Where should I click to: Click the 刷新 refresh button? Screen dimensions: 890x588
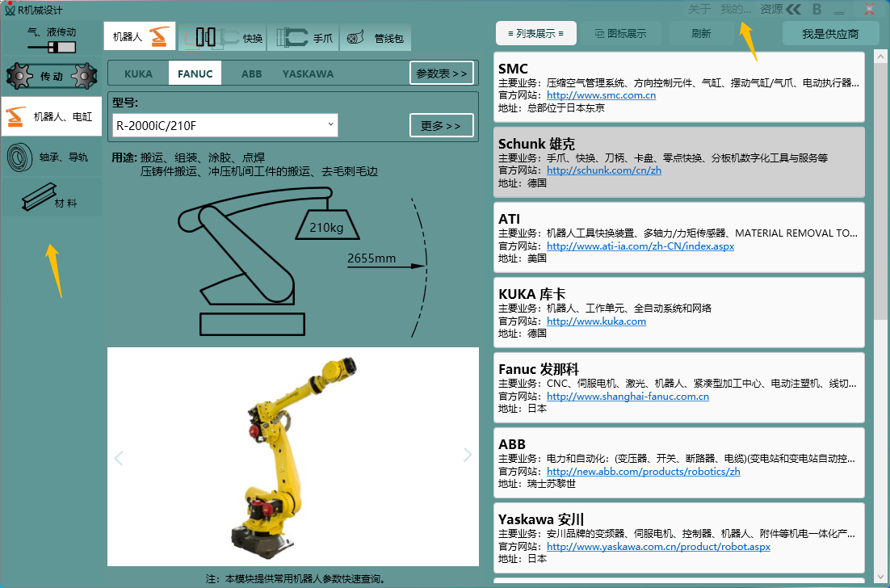pyautogui.click(x=701, y=33)
